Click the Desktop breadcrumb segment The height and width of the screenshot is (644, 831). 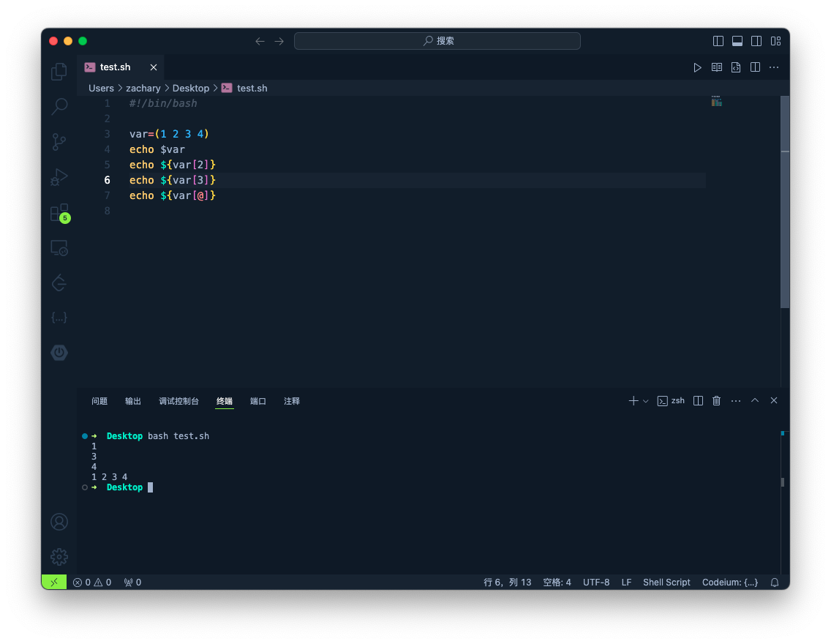[x=191, y=88]
